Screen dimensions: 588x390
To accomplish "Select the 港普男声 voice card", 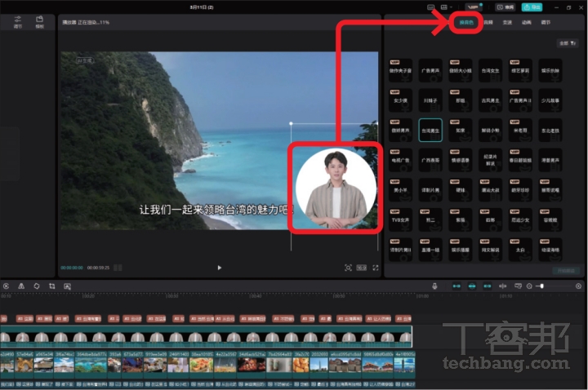I will tap(550, 161).
